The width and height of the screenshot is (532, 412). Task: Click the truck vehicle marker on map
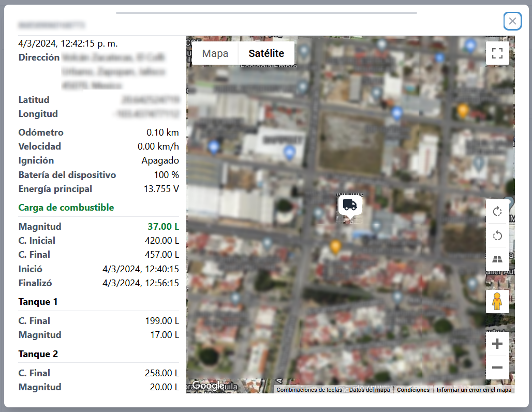(x=350, y=205)
